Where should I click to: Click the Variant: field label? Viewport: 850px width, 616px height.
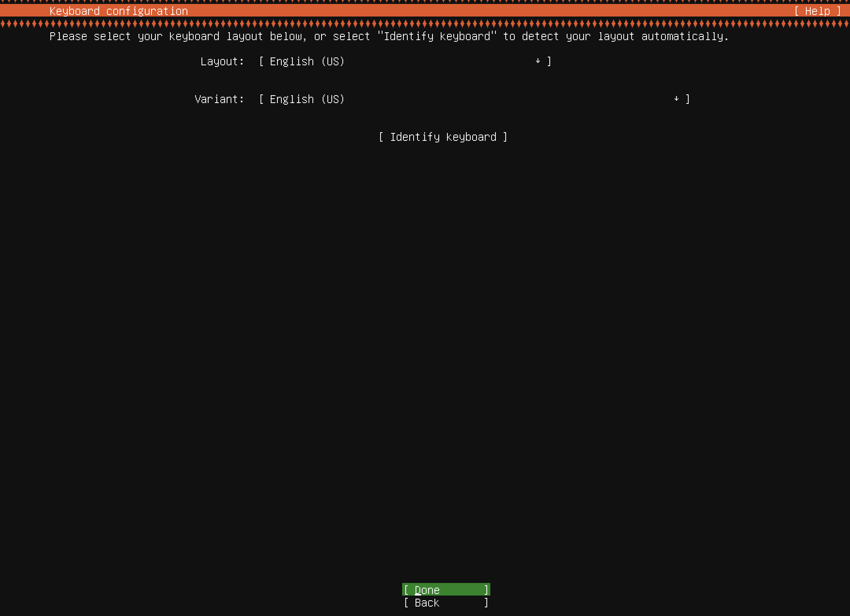pyautogui.click(x=219, y=99)
